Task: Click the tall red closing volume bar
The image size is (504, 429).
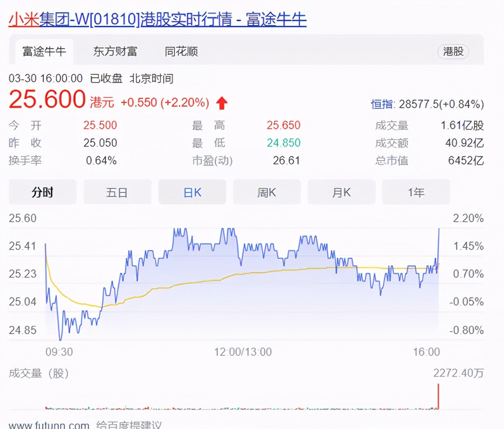Action: pos(438,396)
